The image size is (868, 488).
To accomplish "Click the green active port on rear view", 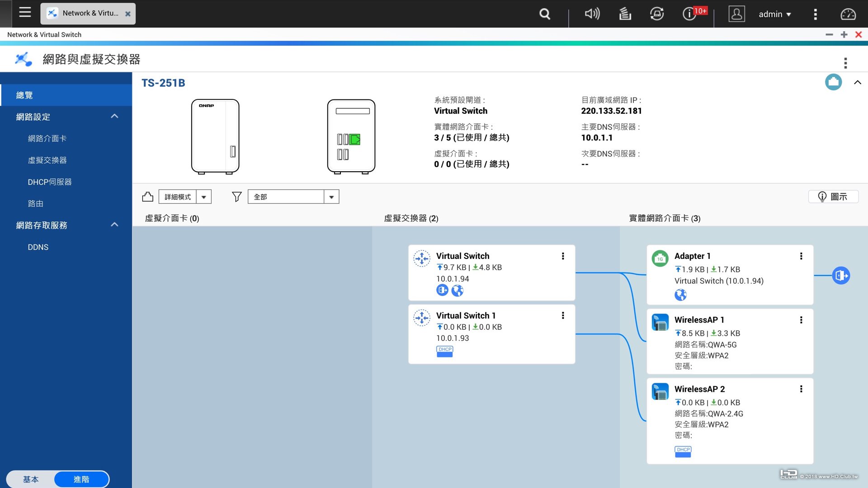I will point(355,139).
